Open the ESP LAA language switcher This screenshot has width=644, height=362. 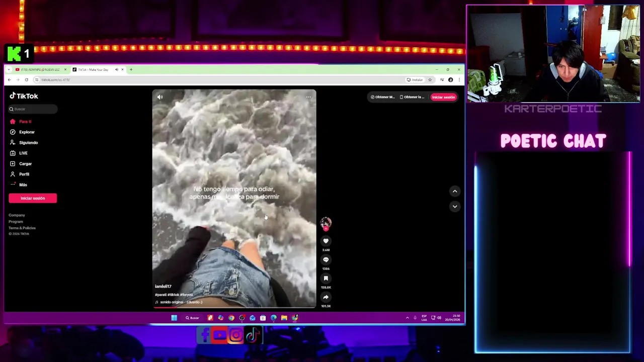tap(424, 318)
